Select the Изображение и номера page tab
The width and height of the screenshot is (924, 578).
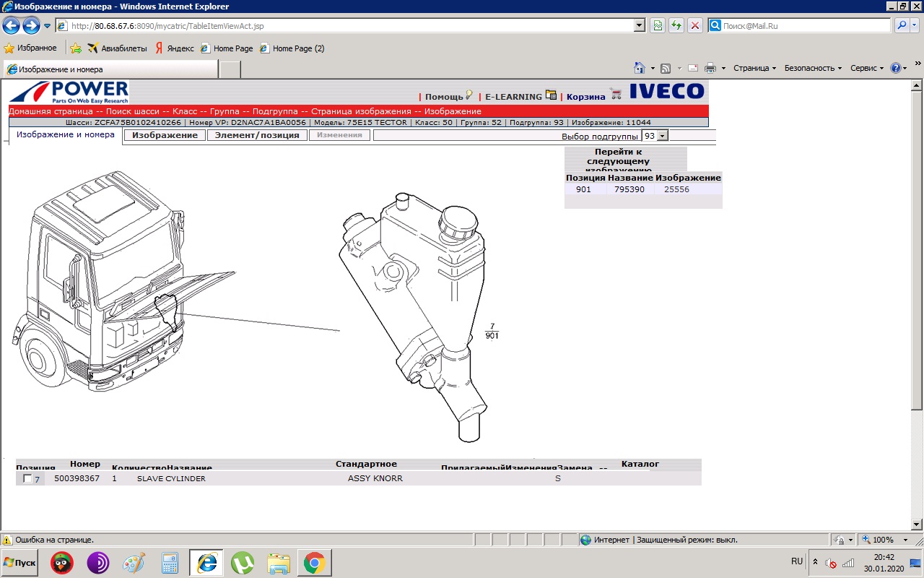[x=66, y=134]
